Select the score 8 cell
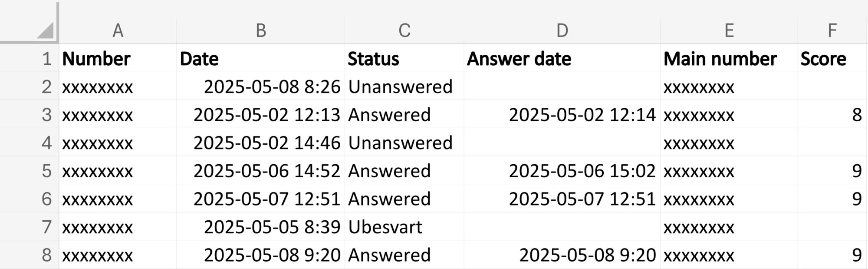Image resolution: width=868 pixels, height=269 pixels. (x=832, y=114)
